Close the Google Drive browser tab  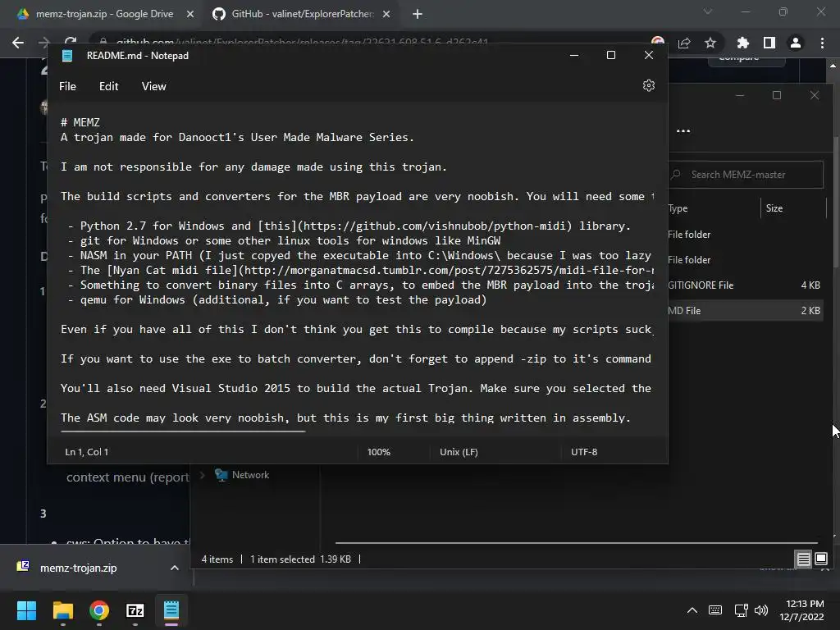point(190,15)
